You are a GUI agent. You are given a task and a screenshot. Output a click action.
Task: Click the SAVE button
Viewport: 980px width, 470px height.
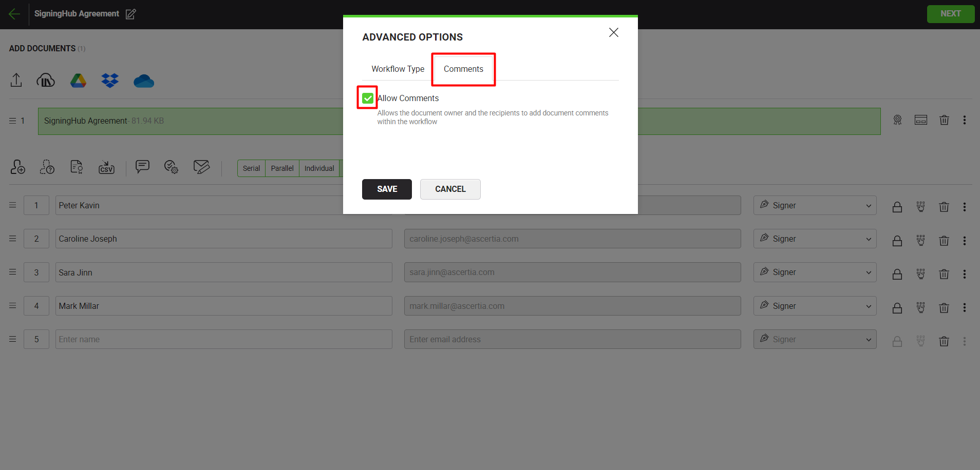(x=387, y=189)
